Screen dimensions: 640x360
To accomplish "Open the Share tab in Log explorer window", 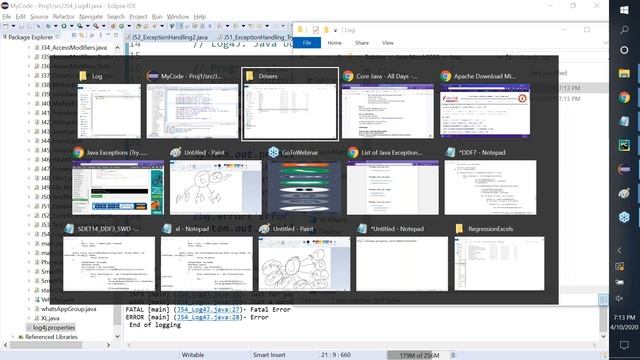I will [362, 43].
